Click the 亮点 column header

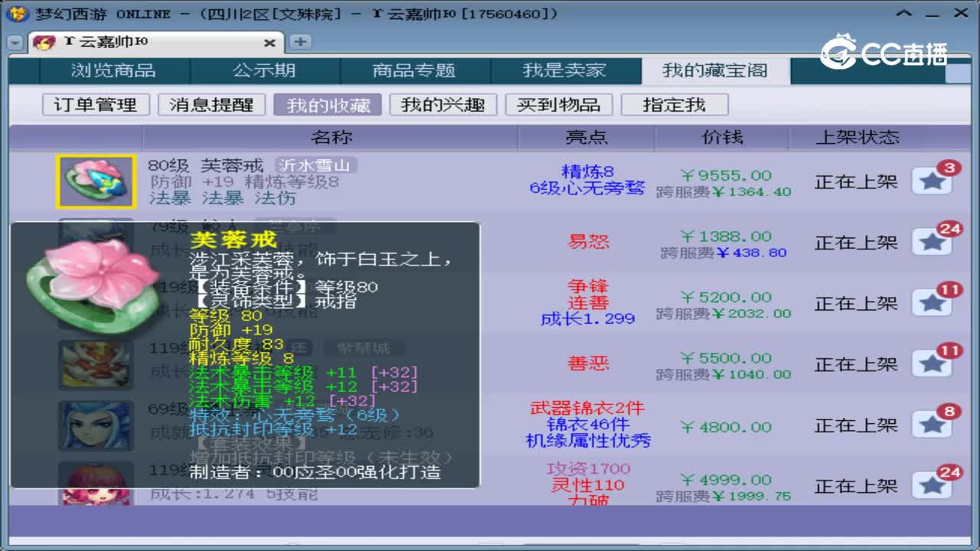click(586, 137)
